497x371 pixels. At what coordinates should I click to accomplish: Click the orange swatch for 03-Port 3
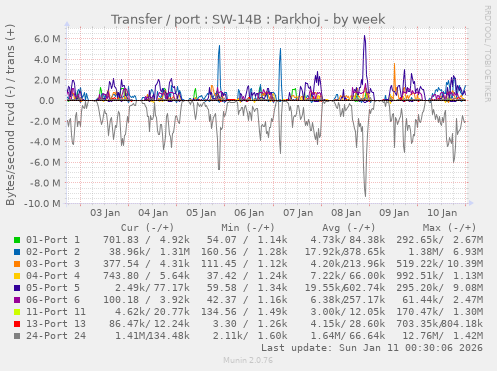tap(17, 264)
